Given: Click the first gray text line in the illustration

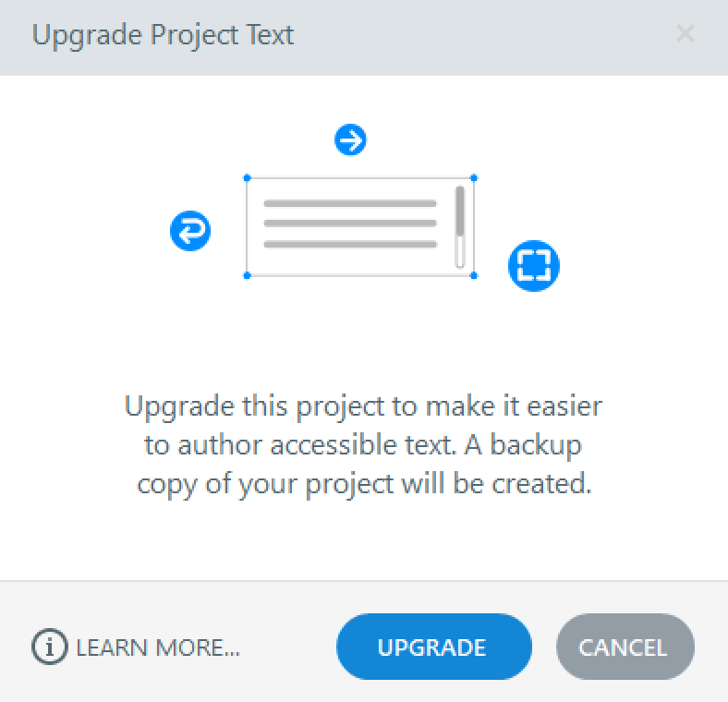Looking at the screenshot, I should [350, 203].
